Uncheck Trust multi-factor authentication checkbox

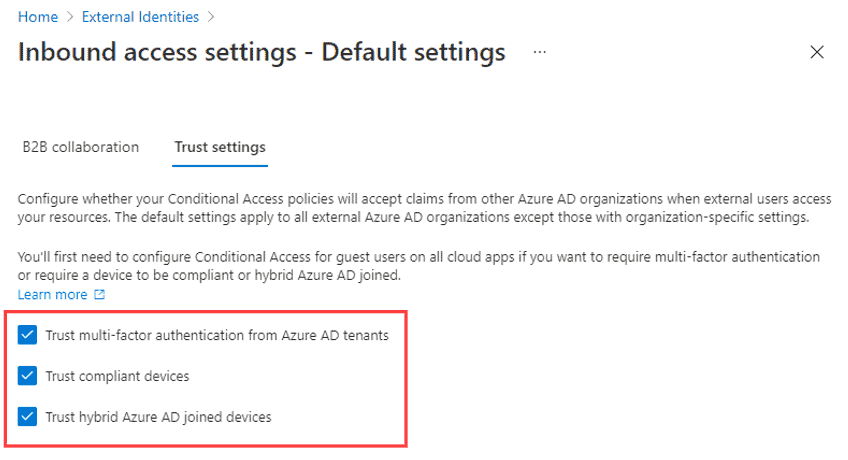(27, 335)
